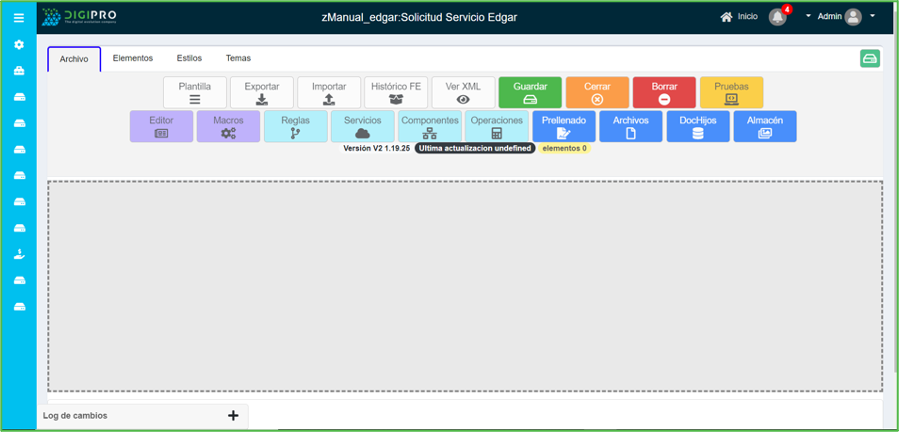
Task: Switch to the Elementos tab
Action: pyautogui.click(x=133, y=59)
